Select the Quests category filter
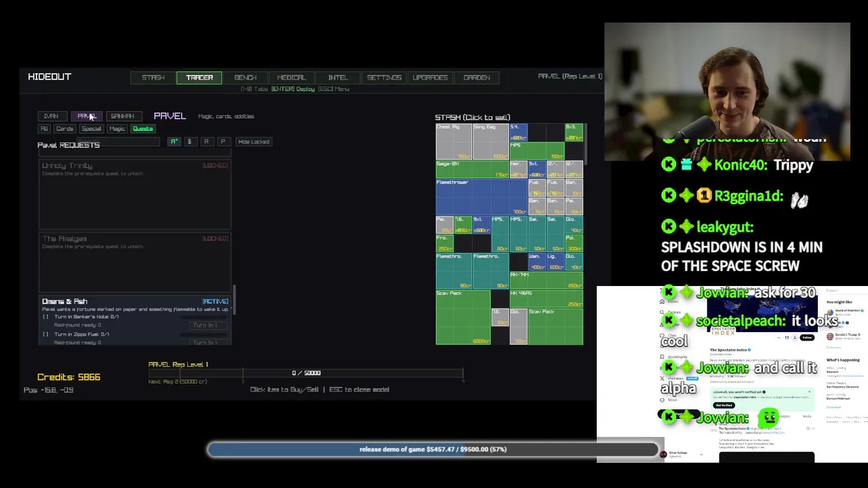 pyautogui.click(x=142, y=129)
